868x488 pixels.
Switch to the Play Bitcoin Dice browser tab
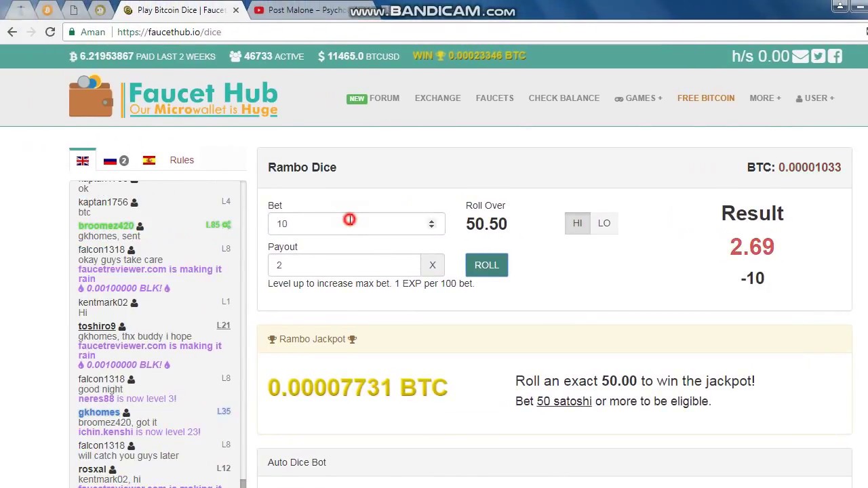point(180,10)
